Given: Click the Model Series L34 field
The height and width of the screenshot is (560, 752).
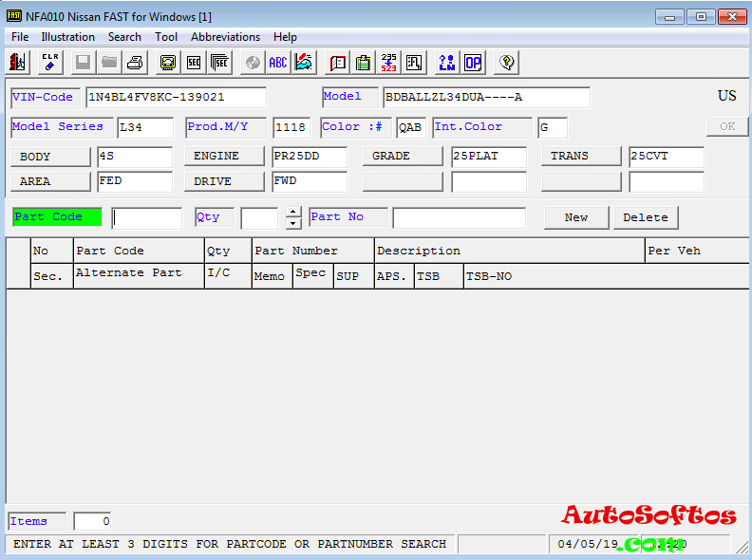Looking at the screenshot, I should (145, 127).
